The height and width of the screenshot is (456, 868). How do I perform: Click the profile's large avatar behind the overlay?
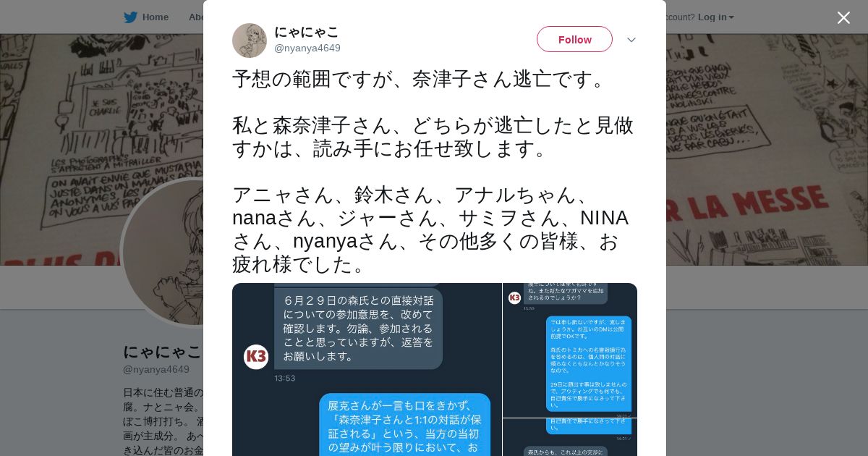163,252
